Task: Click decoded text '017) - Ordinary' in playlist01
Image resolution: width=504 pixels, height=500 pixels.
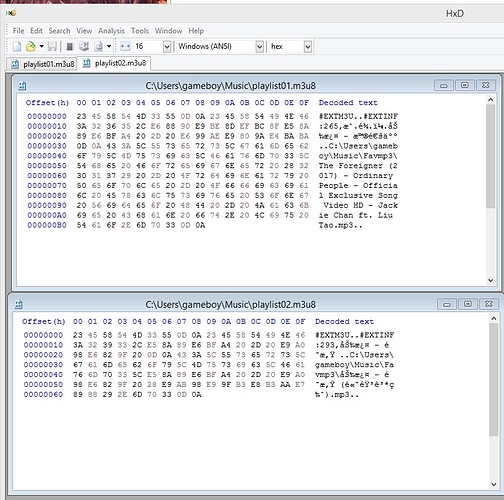Action: point(356,176)
